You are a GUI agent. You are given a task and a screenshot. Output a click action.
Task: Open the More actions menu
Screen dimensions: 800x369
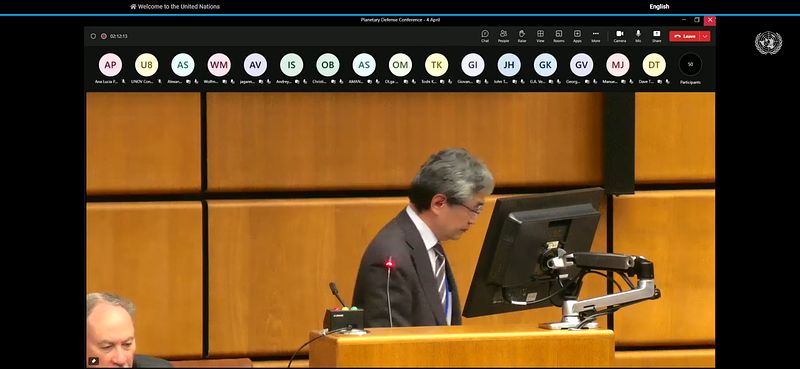[595, 36]
